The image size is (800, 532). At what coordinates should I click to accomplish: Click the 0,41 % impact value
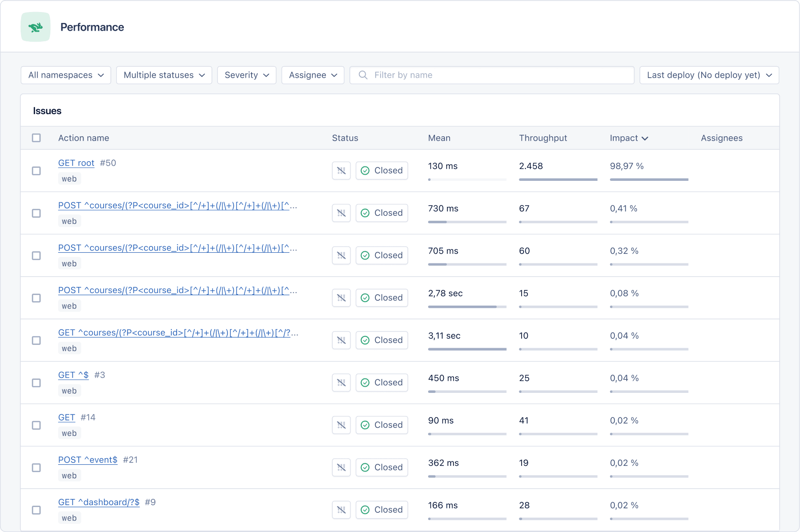pyautogui.click(x=623, y=209)
